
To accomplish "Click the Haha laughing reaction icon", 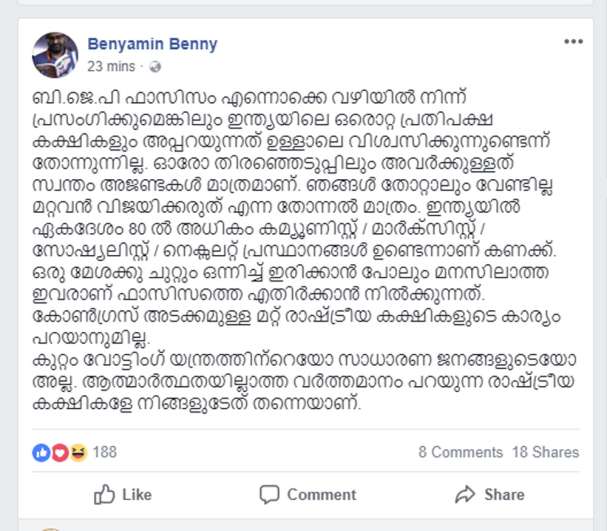I will [78, 452].
